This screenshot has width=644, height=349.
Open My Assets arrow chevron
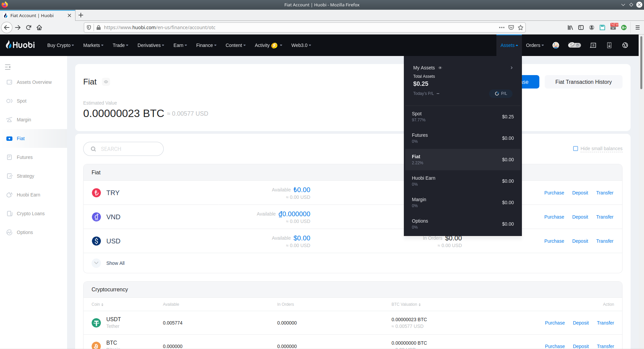pos(512,68)
